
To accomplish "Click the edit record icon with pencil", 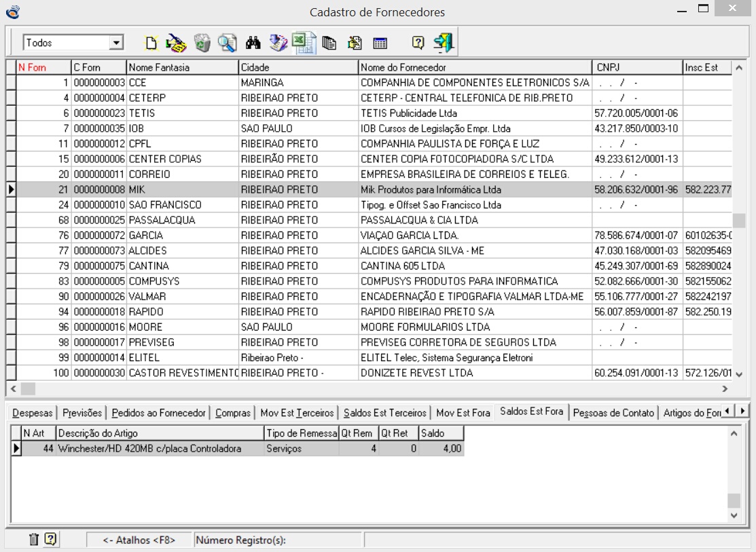I will 176,43.
